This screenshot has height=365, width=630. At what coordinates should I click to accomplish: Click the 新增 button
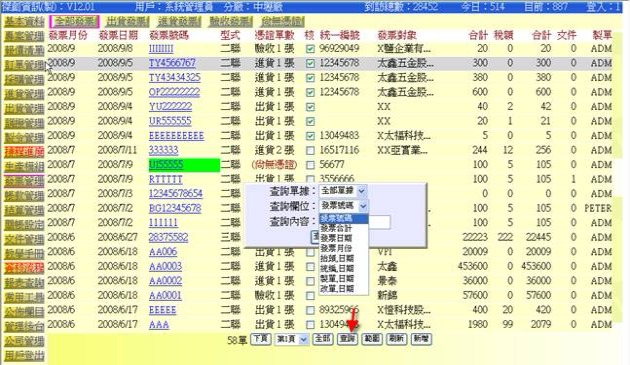tap(421, 338)
